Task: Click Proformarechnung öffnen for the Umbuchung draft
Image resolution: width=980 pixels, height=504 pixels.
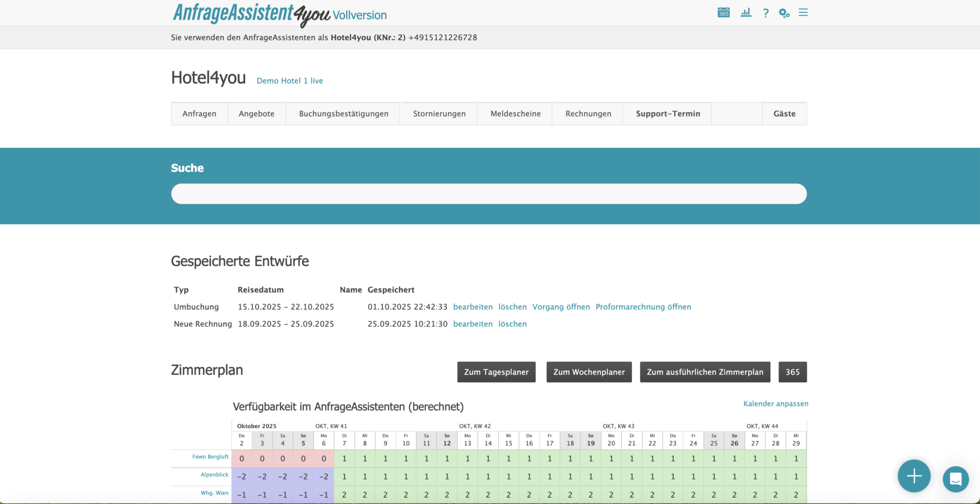Action: click(643, 307)
